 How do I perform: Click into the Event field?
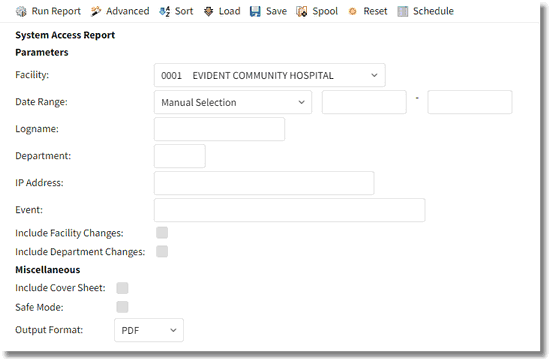click(289, 210)
